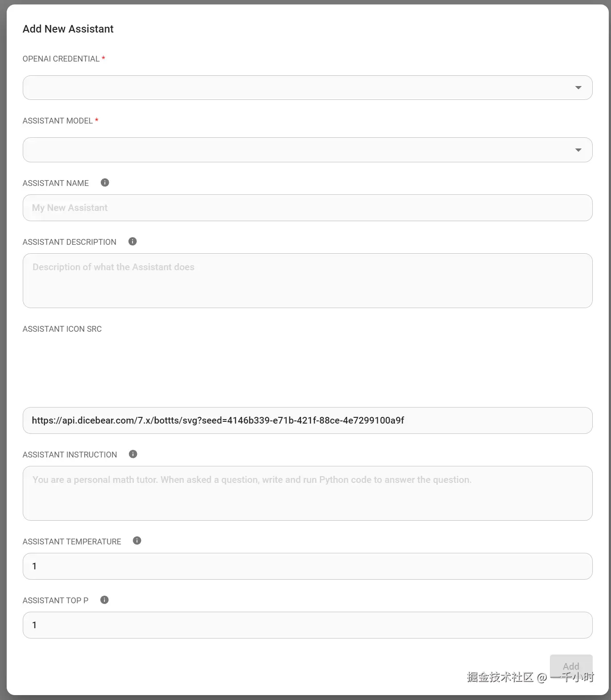This screenshot has width=611, height=700.
Task: Click the Add New Assistant dialog title
Action: (x=68, y=29)
